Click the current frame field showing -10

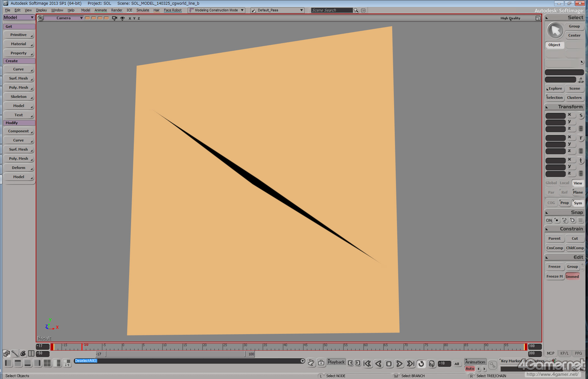(x=444, y=364)
